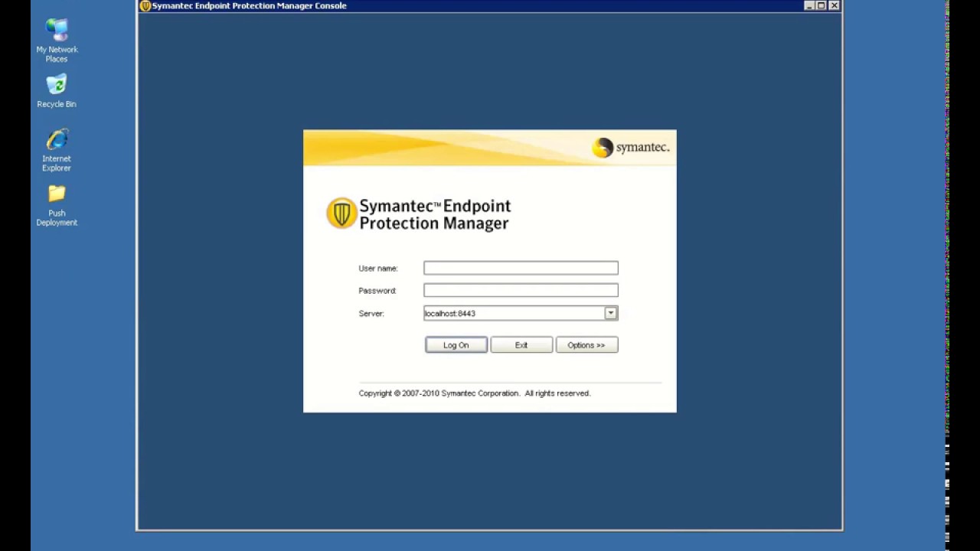Viewport: 980px width, 551px height.
Task: Click the User name: label
Action: tap(378, 269)
